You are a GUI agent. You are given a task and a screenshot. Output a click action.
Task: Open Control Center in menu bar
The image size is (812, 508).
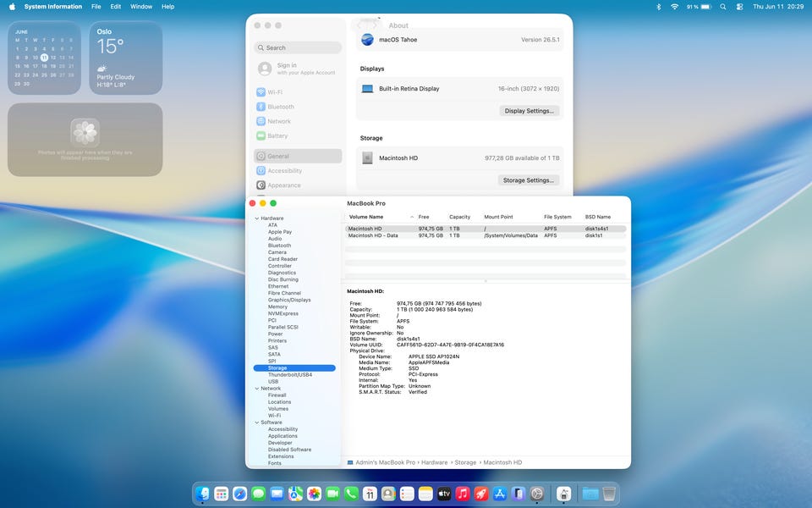click(x=739, y=7)
